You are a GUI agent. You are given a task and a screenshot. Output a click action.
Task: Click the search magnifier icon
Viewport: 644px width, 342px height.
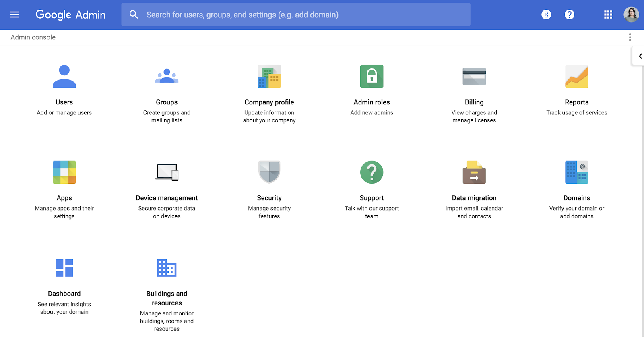click(134, 15)
